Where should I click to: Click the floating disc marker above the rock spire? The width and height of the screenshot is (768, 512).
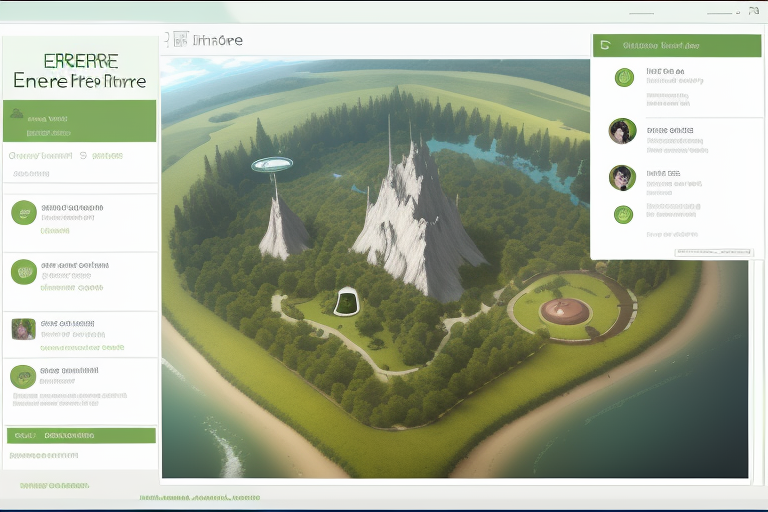click(272, 164)
